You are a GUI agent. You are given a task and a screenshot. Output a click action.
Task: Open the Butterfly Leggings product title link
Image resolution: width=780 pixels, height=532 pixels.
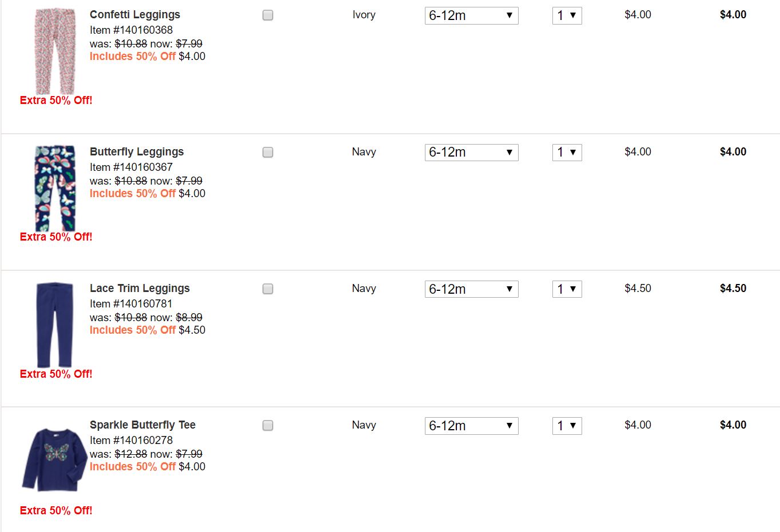[x=137, y=151]
